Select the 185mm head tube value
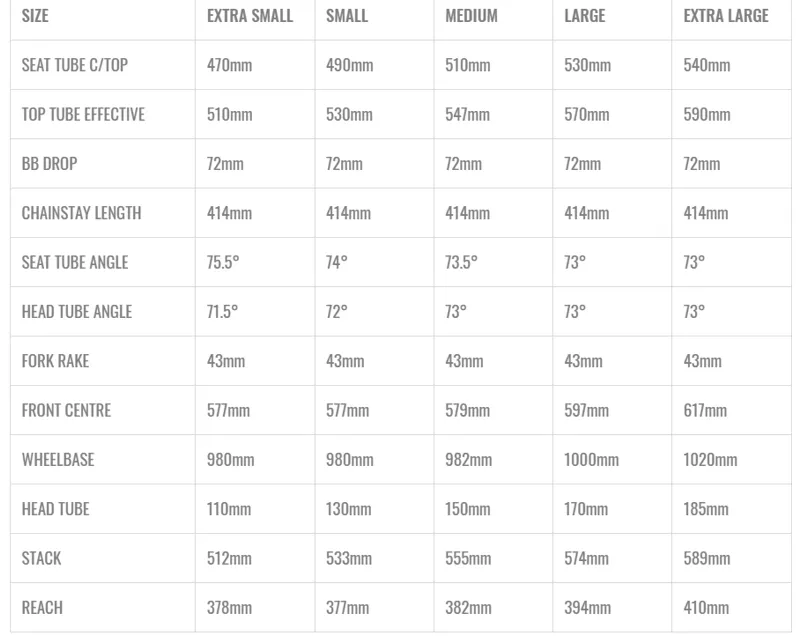Screen dimensions: 800x643 click(x=706, y=509)
